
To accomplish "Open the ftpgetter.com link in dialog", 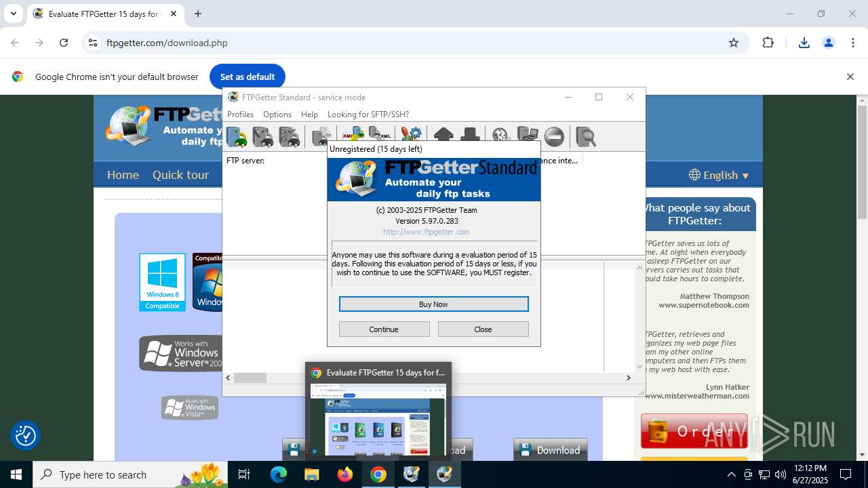I will [x=427, y=232].
